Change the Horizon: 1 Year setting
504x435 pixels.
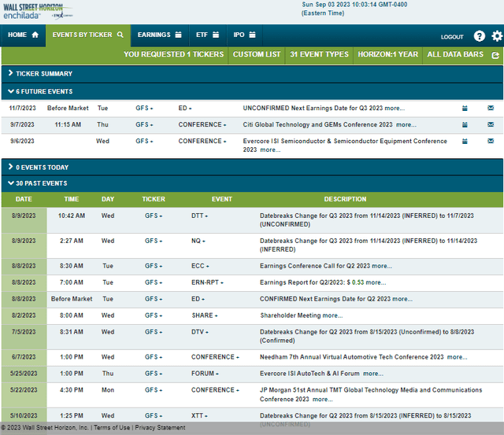(388, 54)
